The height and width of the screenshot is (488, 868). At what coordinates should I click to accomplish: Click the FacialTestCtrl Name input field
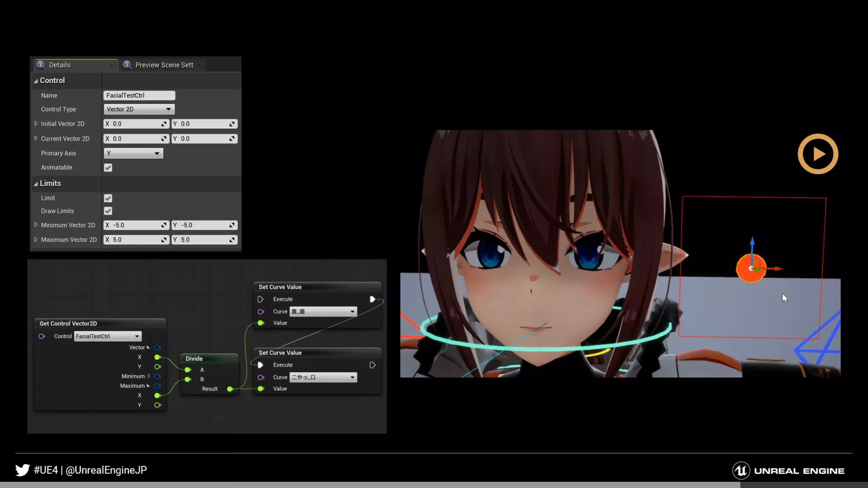139,96
